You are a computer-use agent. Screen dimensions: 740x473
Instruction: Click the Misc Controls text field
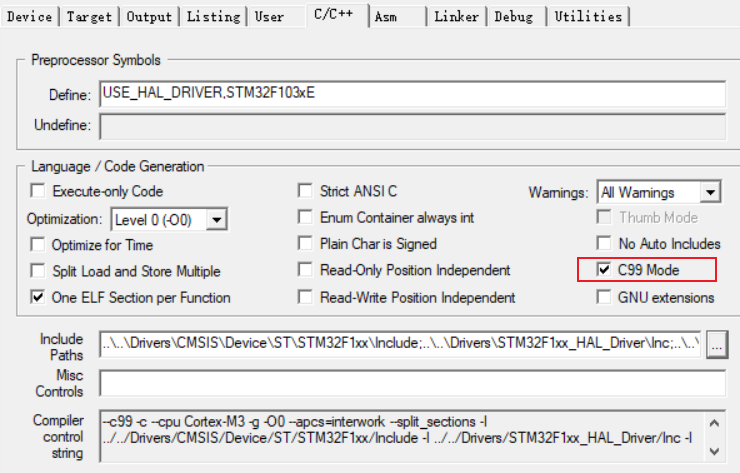412,383
